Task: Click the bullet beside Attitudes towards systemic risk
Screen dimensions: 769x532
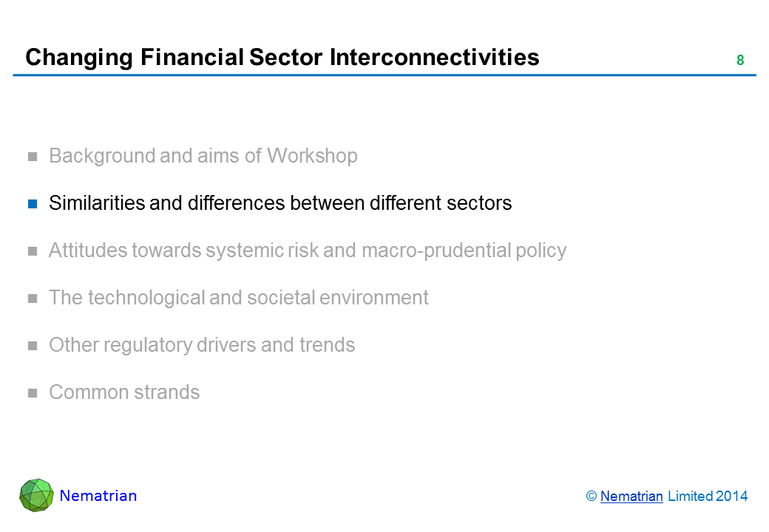Action: click(x=33, y=251)
